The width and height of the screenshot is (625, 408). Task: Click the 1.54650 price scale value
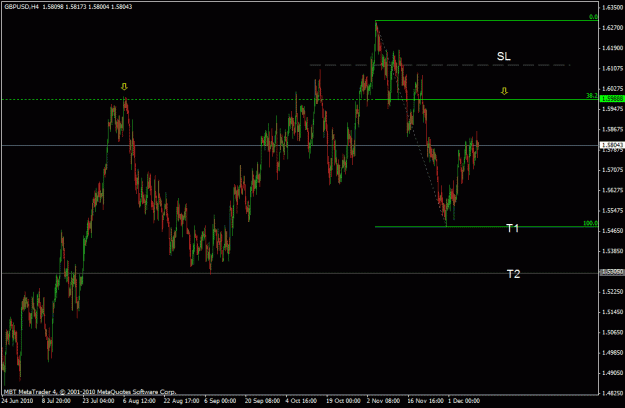click(x=612, y=231)
